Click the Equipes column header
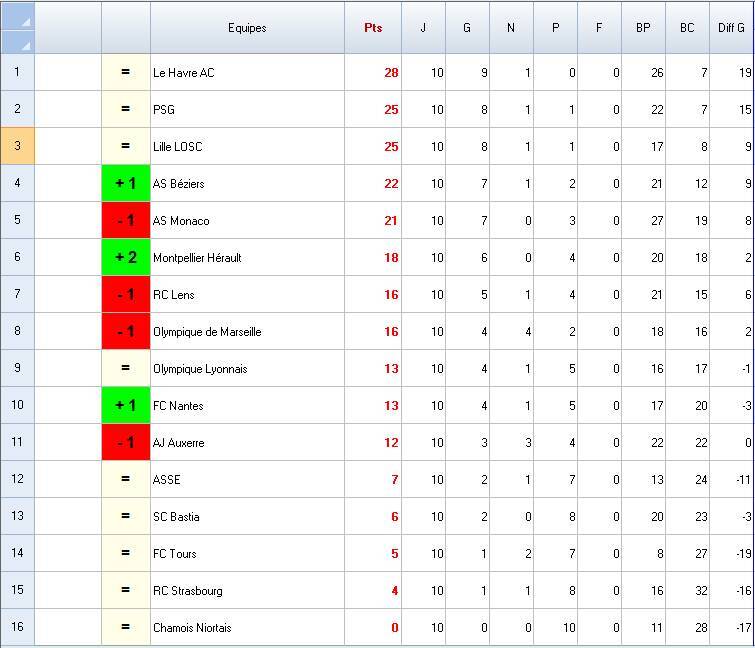 click(247, 28)
